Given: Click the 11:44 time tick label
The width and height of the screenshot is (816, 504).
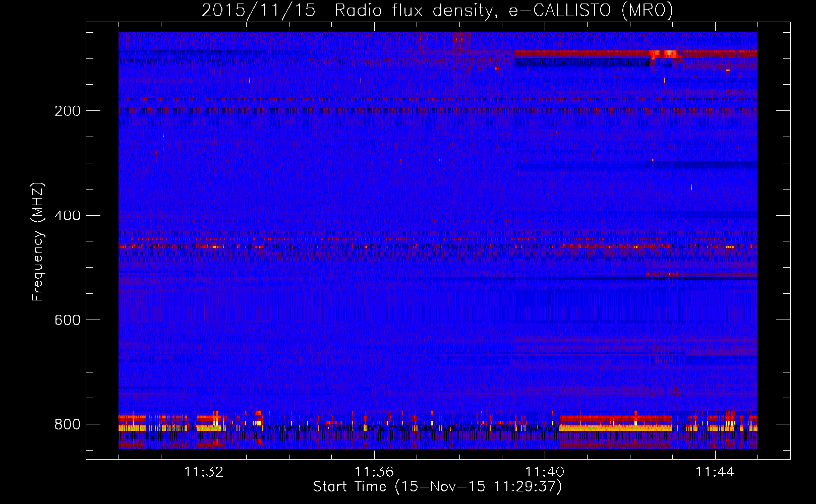Looking at the screenshot, I should pyautogui.click(x=715, y=472).
